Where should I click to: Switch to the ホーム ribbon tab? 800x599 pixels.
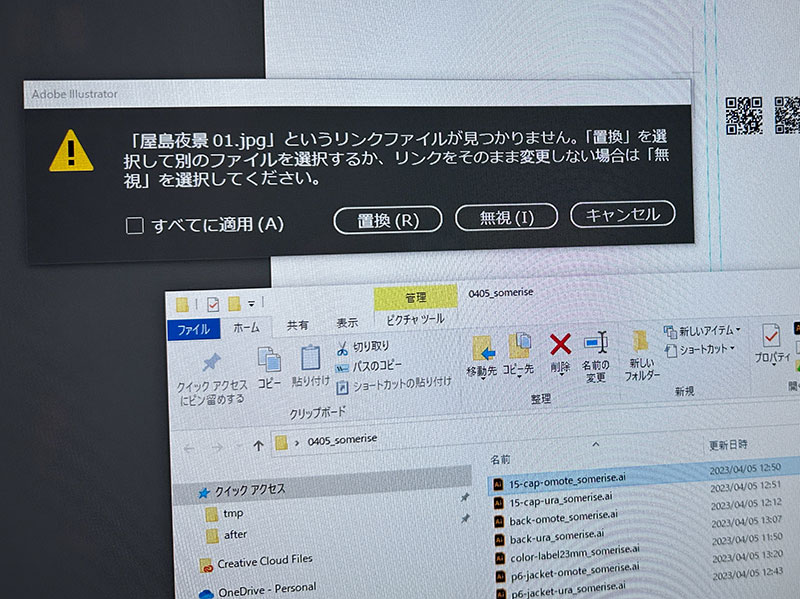(x=246, y=327)
